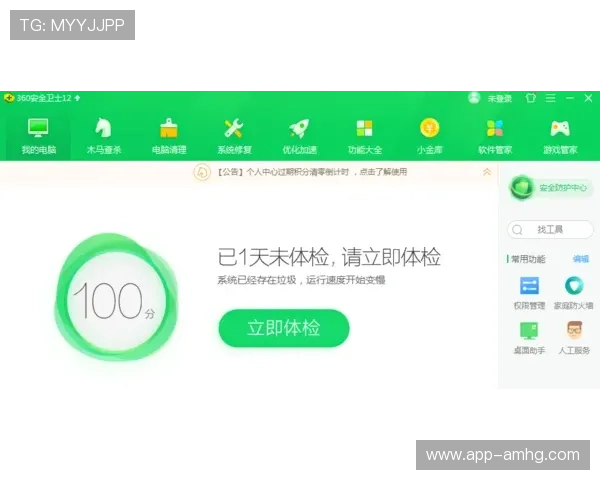Open 权限管理 tool icon
Image resolution: width=600 pixels, height=480 pixels.
tap(529, 286)
